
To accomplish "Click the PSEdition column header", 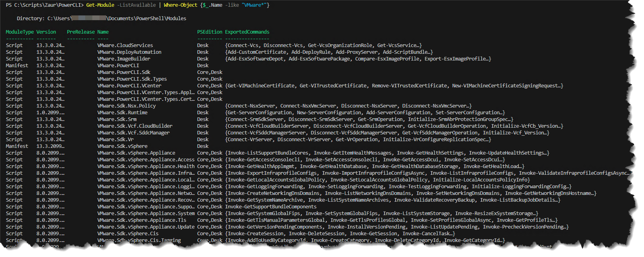I will (210, 32).
